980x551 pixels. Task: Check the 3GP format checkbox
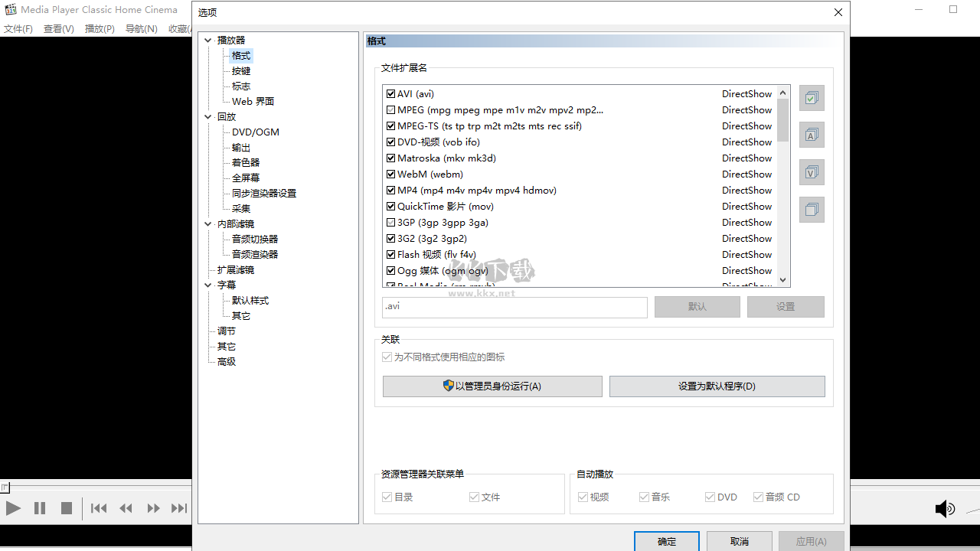[x=390, y=222]
